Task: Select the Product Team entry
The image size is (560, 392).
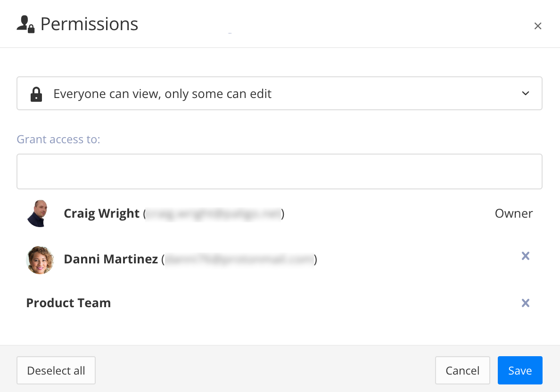Action: (x=68, y=303)
